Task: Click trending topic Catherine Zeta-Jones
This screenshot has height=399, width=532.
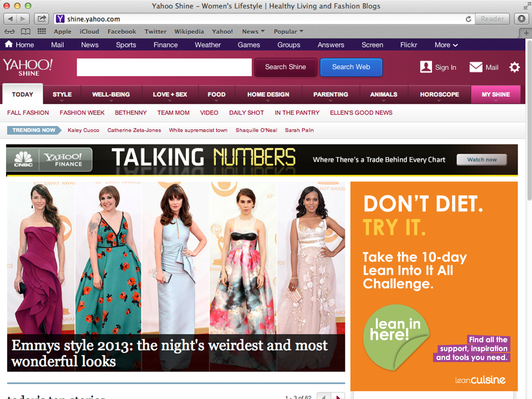Action: point(134,130)
